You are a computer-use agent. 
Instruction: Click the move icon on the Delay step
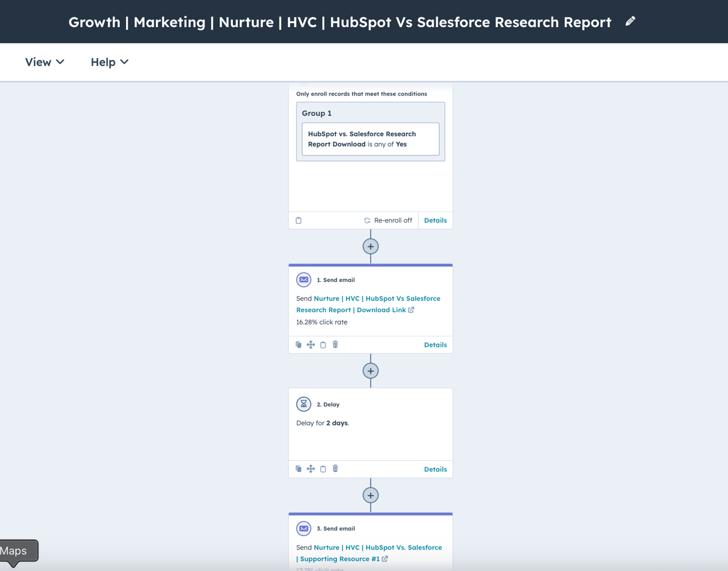(311, 469)
